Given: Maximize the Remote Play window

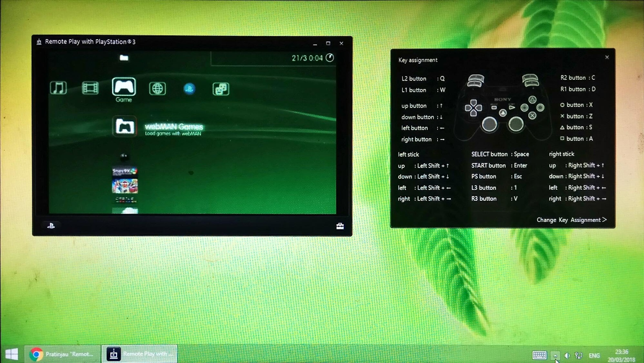Looking at the screenshot, I should (x=328, y=43).
